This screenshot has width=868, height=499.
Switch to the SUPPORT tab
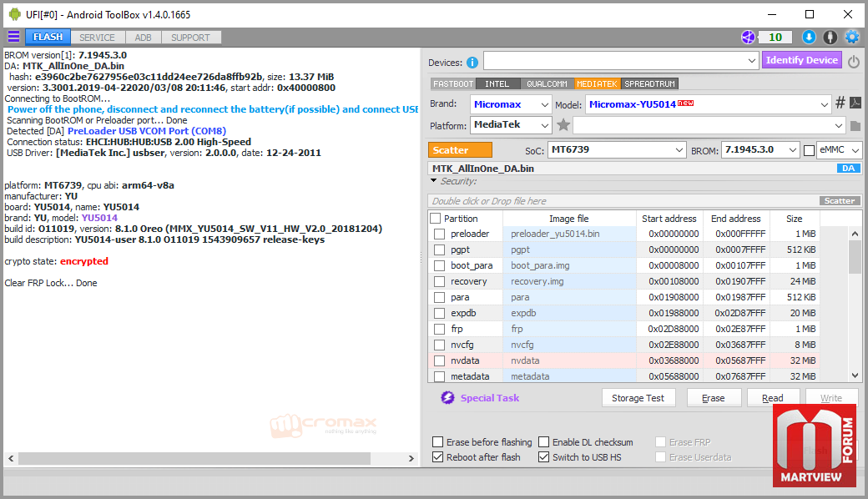click(190, 38)
